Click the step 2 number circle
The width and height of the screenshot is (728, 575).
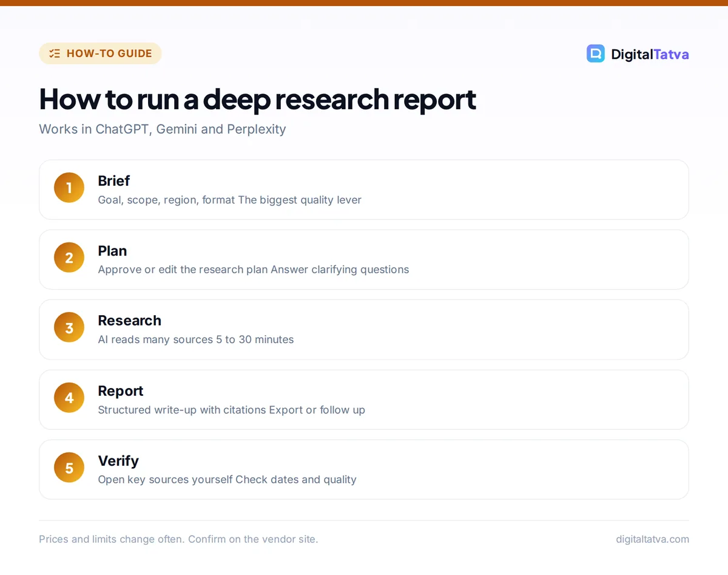[x=69, y=257]
